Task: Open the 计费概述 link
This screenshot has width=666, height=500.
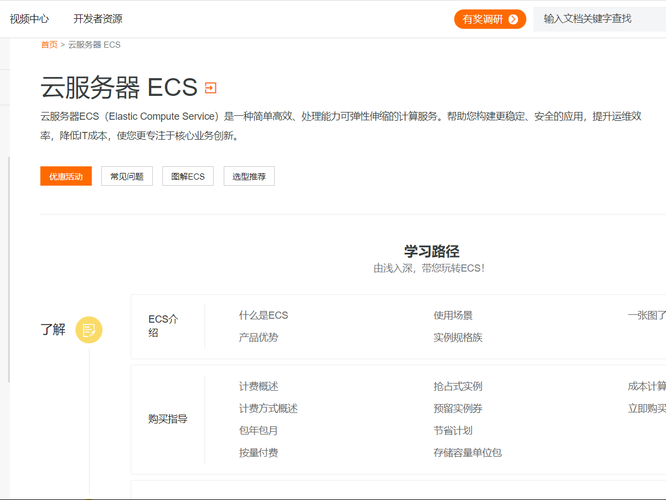Action: click(x=258, y=386)
